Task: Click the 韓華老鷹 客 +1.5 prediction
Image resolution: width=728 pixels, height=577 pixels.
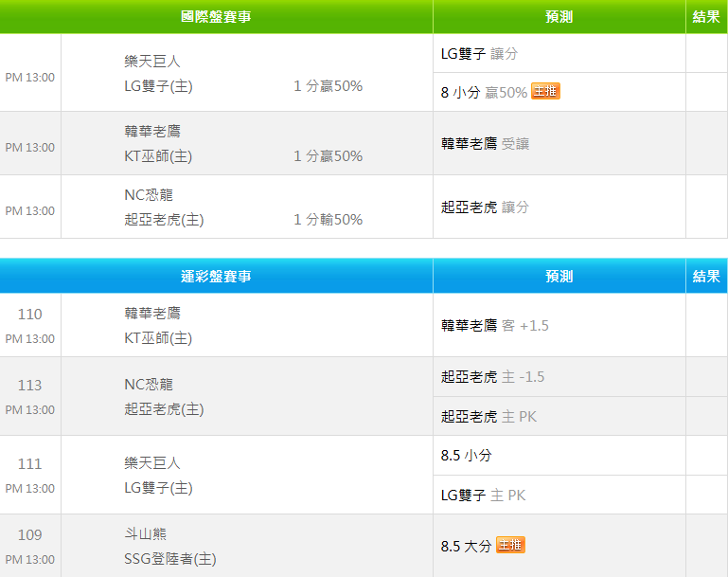Action: [x=494, y=326]
